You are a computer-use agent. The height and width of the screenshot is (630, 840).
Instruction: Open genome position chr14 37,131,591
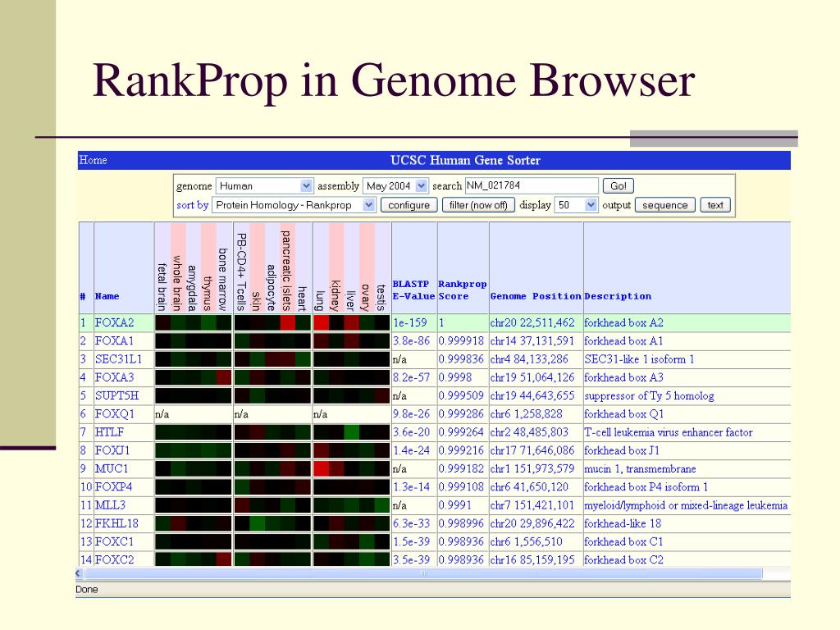(x=532, y=340)
